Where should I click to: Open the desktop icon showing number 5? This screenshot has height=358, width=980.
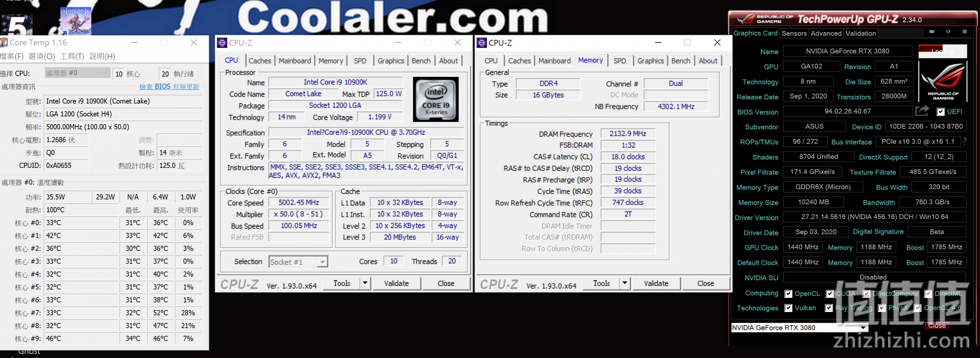[x=17, y=25]
